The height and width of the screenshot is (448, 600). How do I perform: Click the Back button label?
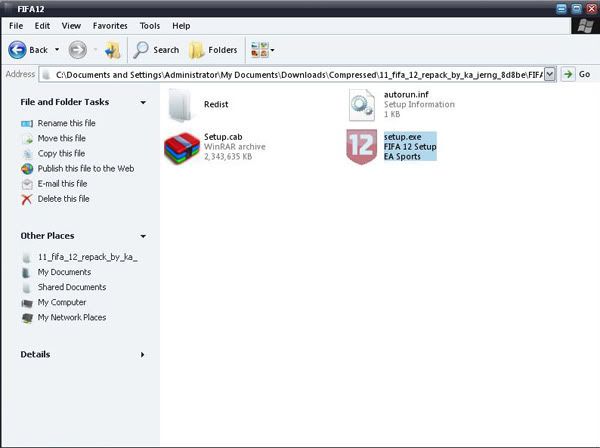click(38, 50)
